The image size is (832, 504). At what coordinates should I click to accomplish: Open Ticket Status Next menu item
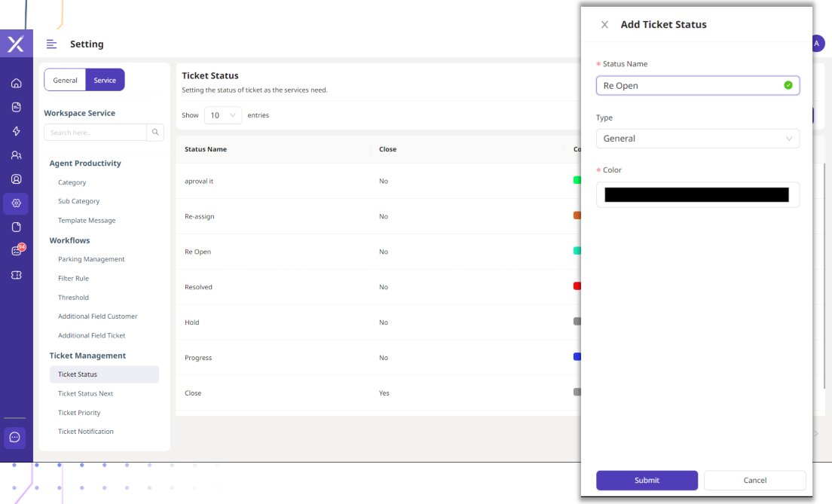85,394
